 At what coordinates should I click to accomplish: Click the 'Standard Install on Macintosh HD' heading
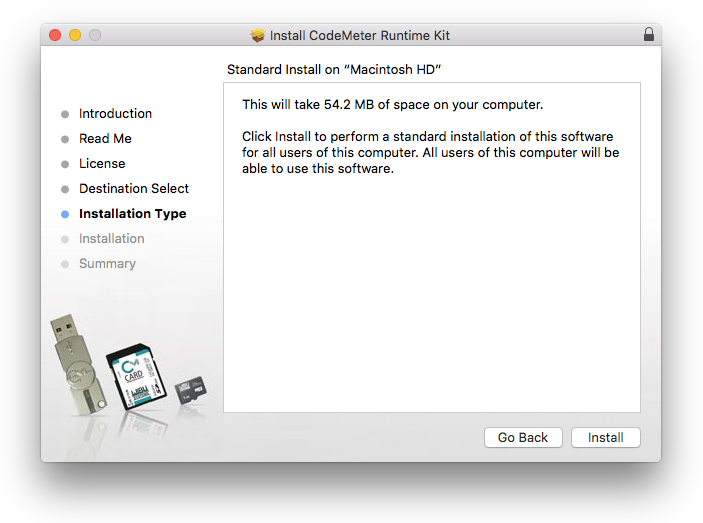coord(334,70)
